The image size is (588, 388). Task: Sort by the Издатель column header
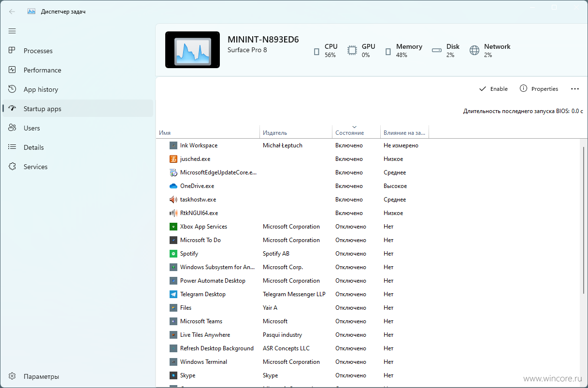pyautogui.click(x=296, y=133)
